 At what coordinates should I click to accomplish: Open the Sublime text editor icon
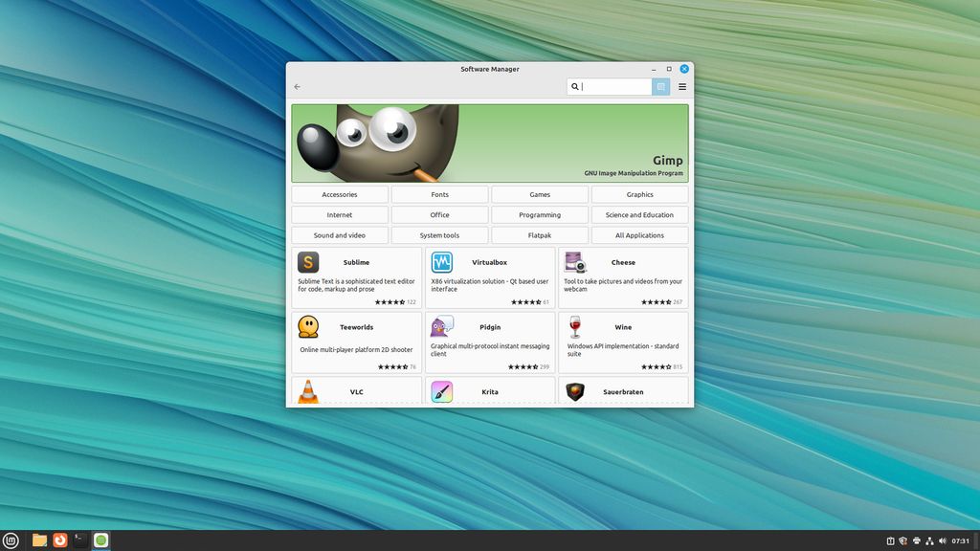[x=308, y=264]
